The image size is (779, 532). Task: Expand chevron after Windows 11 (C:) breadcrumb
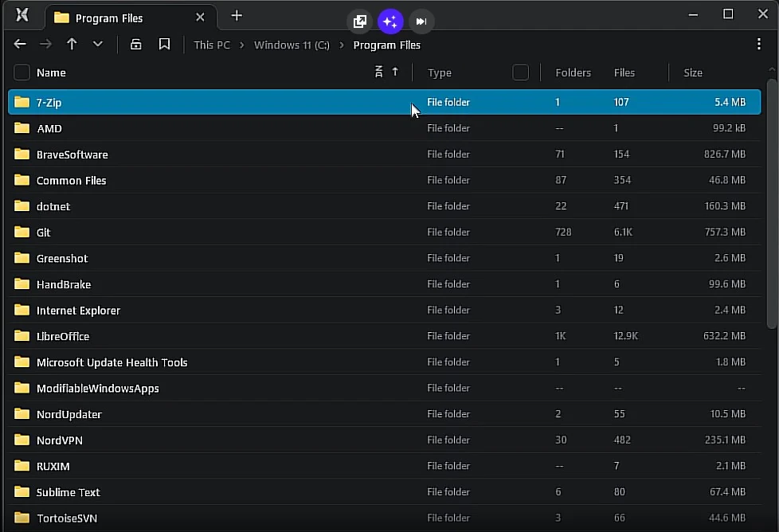pos(342,45)
